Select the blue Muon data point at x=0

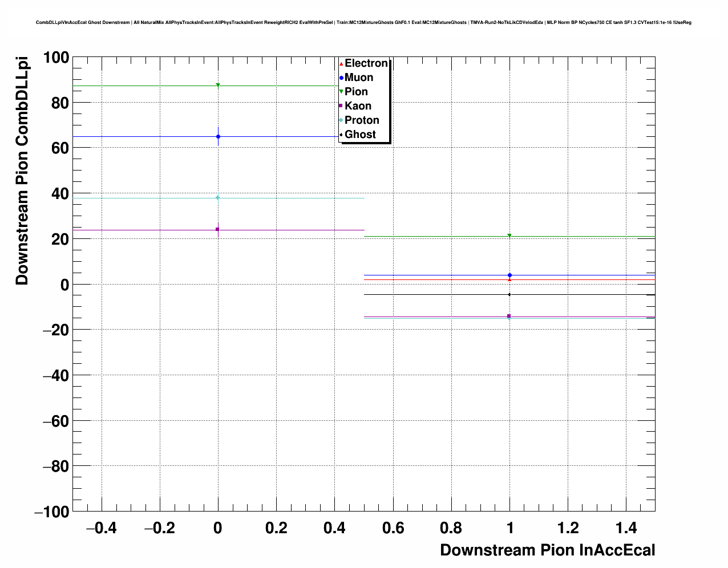[218, 137]
